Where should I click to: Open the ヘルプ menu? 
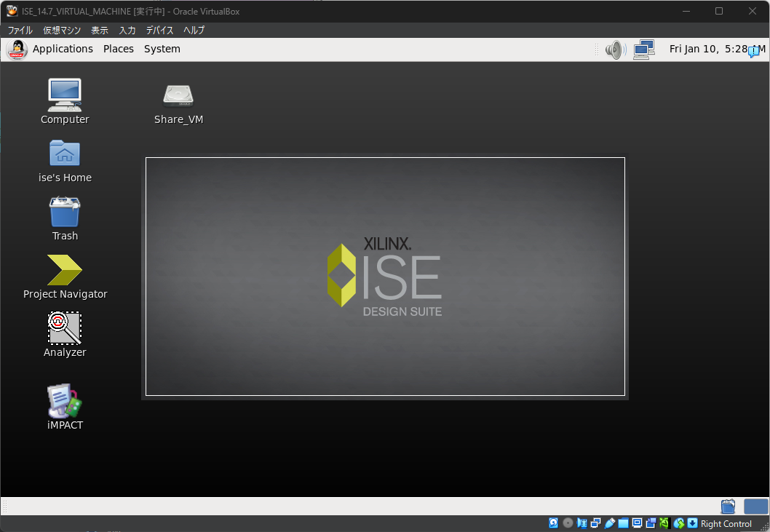(x=194, y=31)
